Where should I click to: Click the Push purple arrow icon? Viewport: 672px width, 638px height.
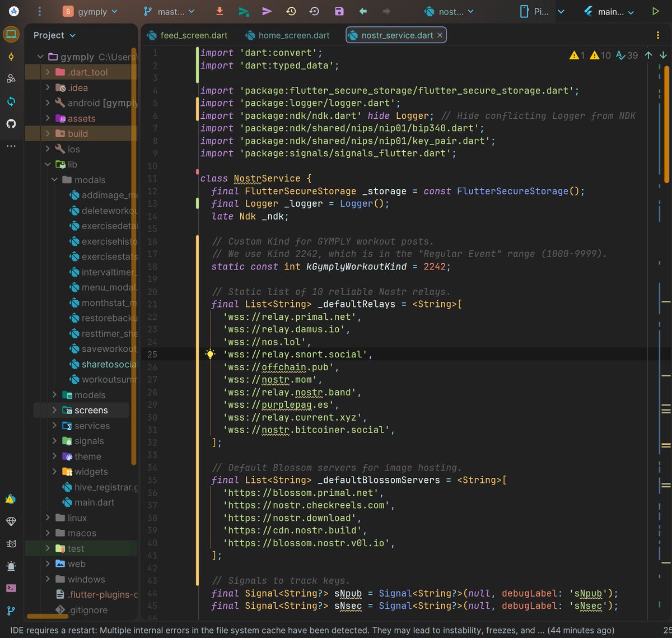pyautogui.click(x=267, y=11)
